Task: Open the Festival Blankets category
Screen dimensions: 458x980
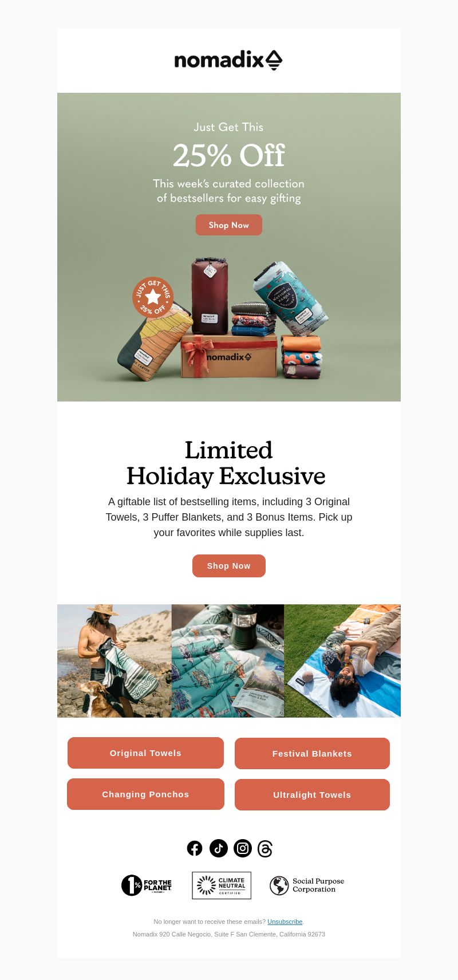Action: tap(312, 754)
